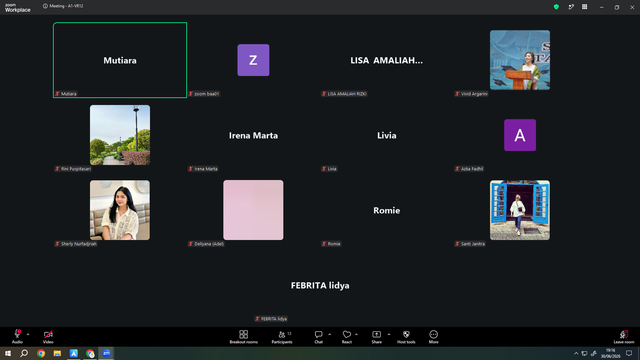The height and width of the screenshot is (360, 640).
Task: Open File Explorer from the taskbar
Action: pyautogui.click(x=57, y=353)
